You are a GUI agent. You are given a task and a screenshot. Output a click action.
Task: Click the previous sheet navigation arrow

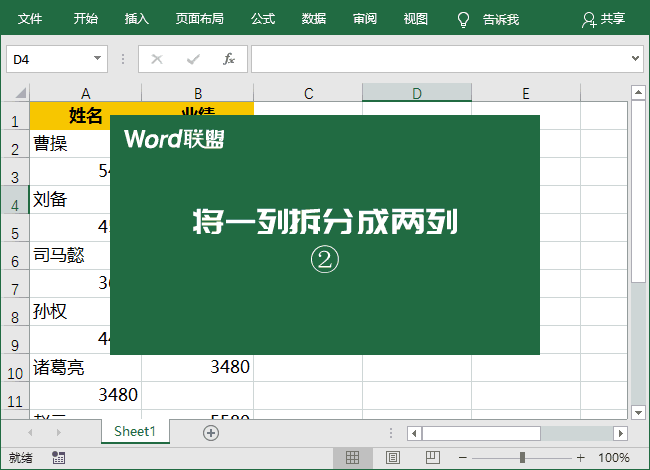tap(30, 433)
